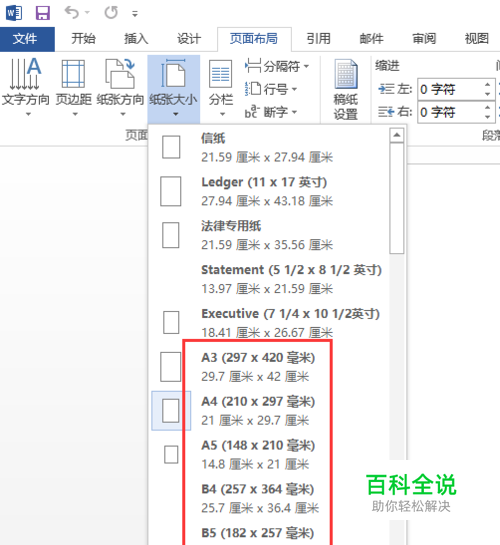Open the 文件 menu
The width and height of the screenshot is (500, 545).
(x=27, y=39)
